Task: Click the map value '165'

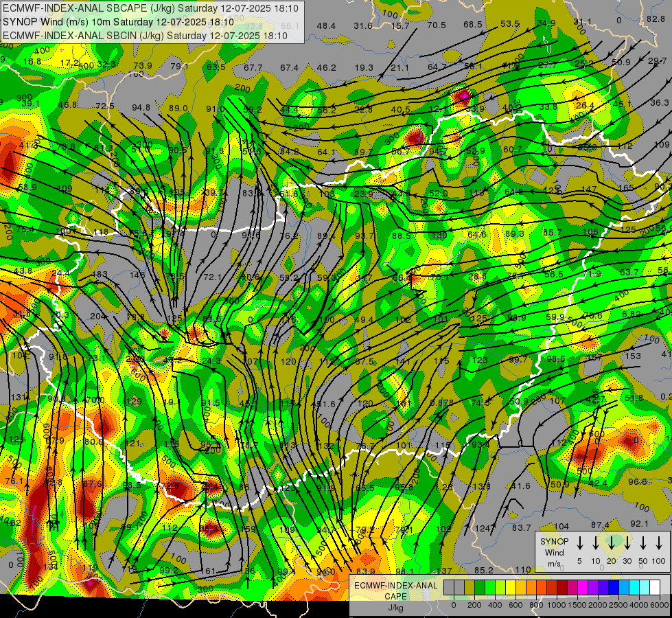Action: coord(626,188)
